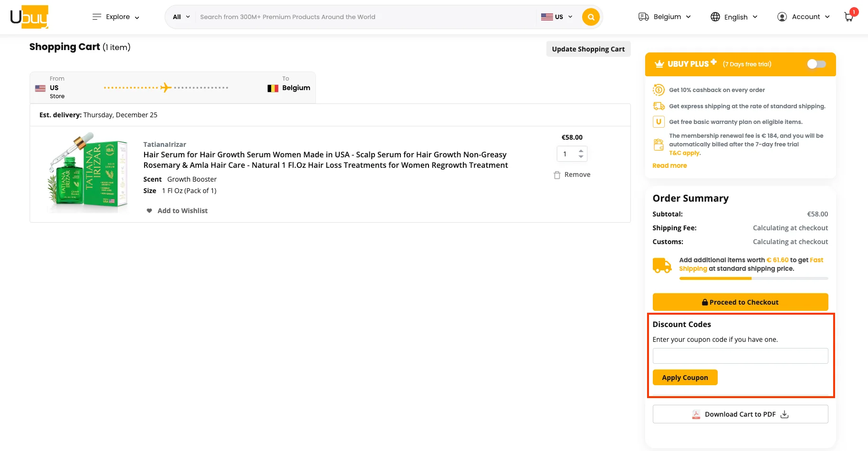Click the PDF icon in Download Cart to PDF
This screenshot has height=451, width=868.
pos(696,414)
